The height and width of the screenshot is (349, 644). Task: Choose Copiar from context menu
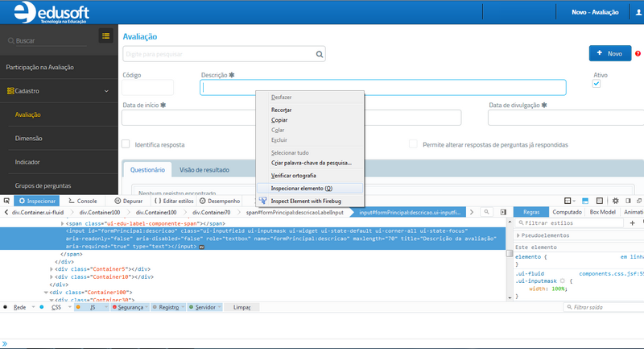pyautogui.click(x=310, y=120)
